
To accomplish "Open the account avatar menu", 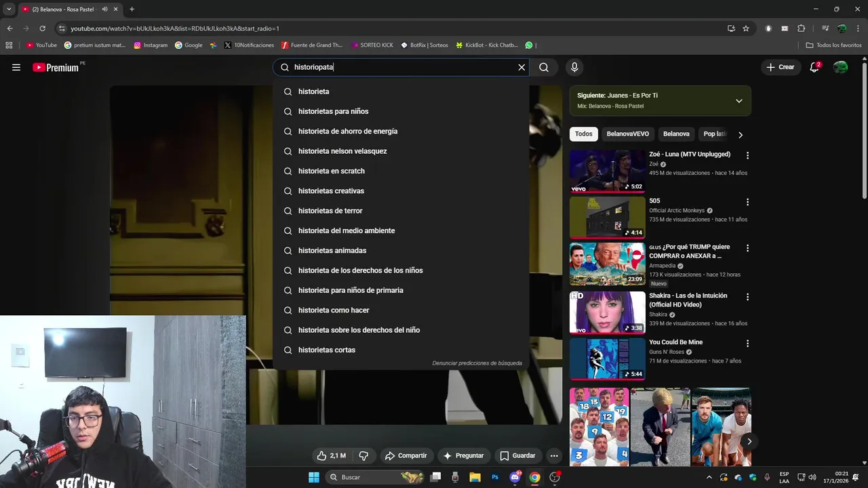I will point(841,67).
